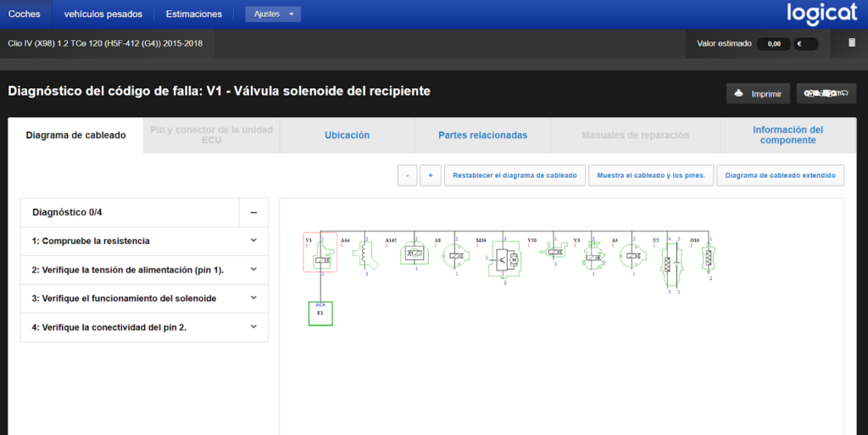
Task: Select the U2 component symbol
Action: pyautogui.click(x=672, y=264)
